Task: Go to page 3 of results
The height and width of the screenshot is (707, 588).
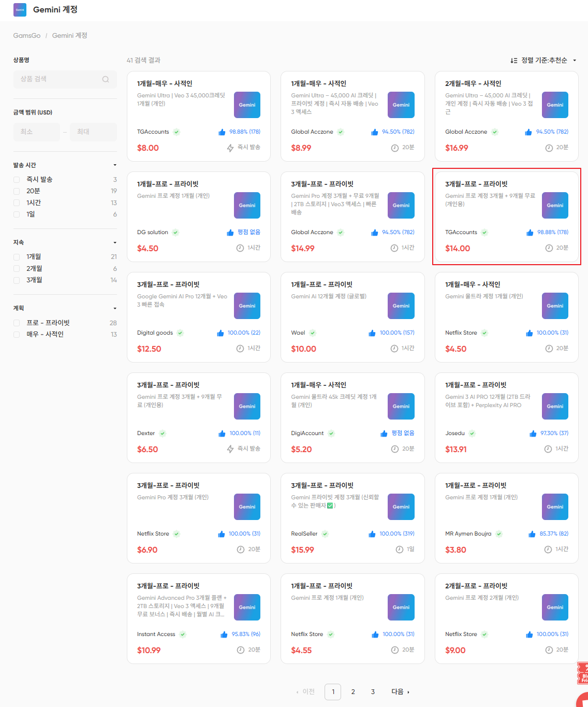Action: (x=373, y=692)
